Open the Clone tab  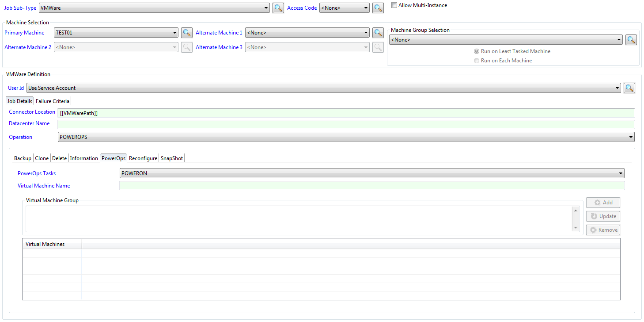[42, 158]
